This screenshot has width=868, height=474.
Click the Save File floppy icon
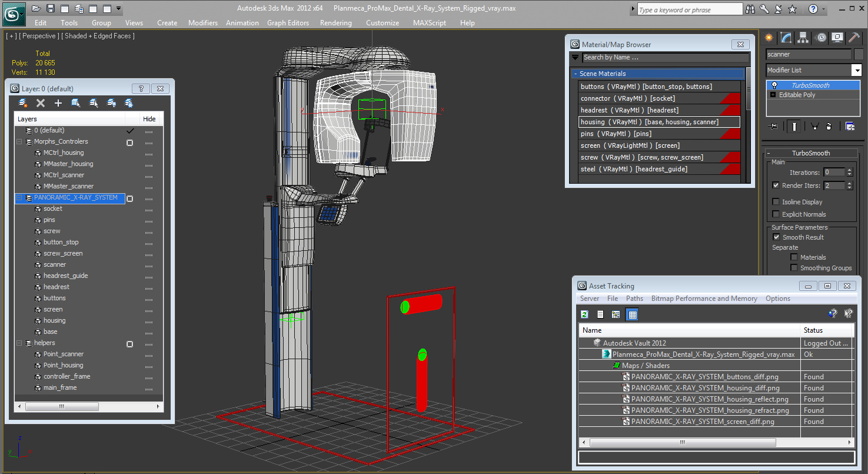click(51, 9)
